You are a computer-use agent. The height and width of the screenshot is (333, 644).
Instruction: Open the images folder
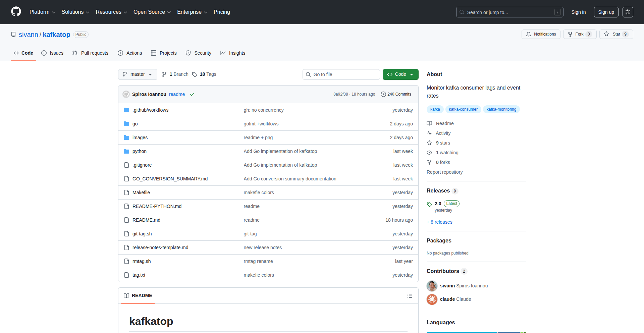tap(140, 137)
